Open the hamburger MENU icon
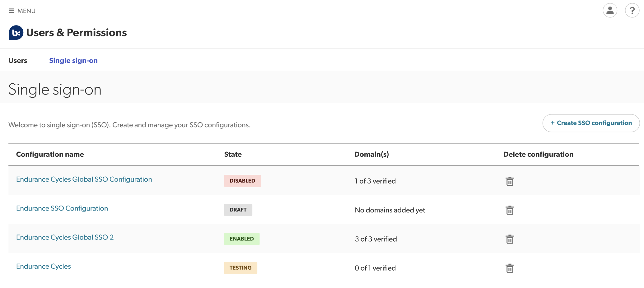 (12, 11)
